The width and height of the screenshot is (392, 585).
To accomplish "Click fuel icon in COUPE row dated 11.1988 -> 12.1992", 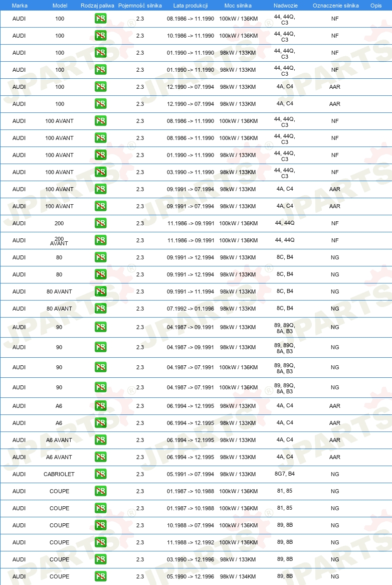I will click(101, 542).
